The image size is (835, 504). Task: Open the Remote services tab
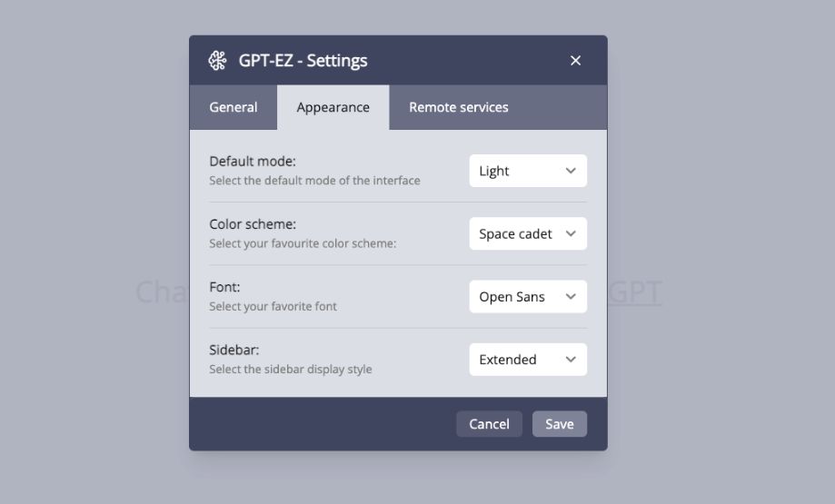[458, 107]
